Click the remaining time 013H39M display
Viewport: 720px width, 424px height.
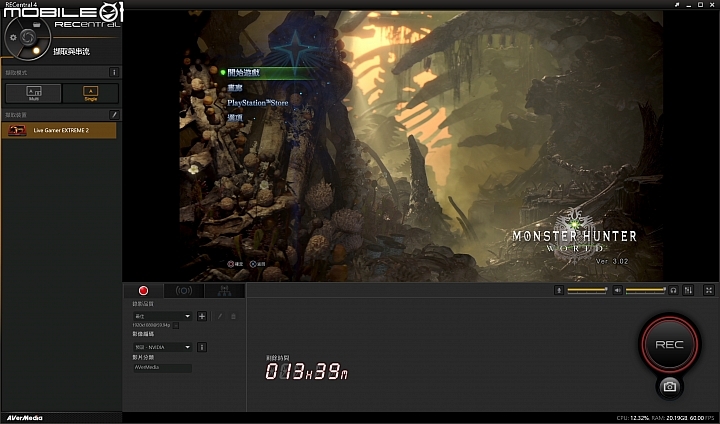(x=307, y=371)
